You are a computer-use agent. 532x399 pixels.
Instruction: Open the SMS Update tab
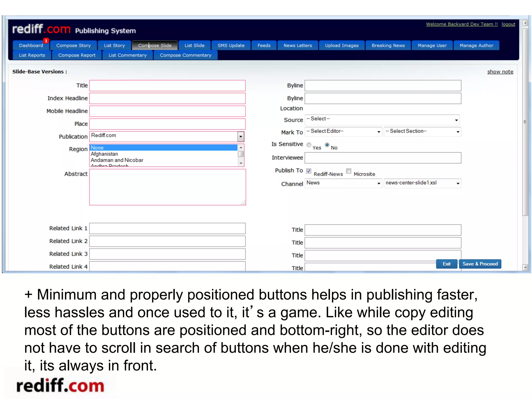pyautogui.click(x=231, y=45)
